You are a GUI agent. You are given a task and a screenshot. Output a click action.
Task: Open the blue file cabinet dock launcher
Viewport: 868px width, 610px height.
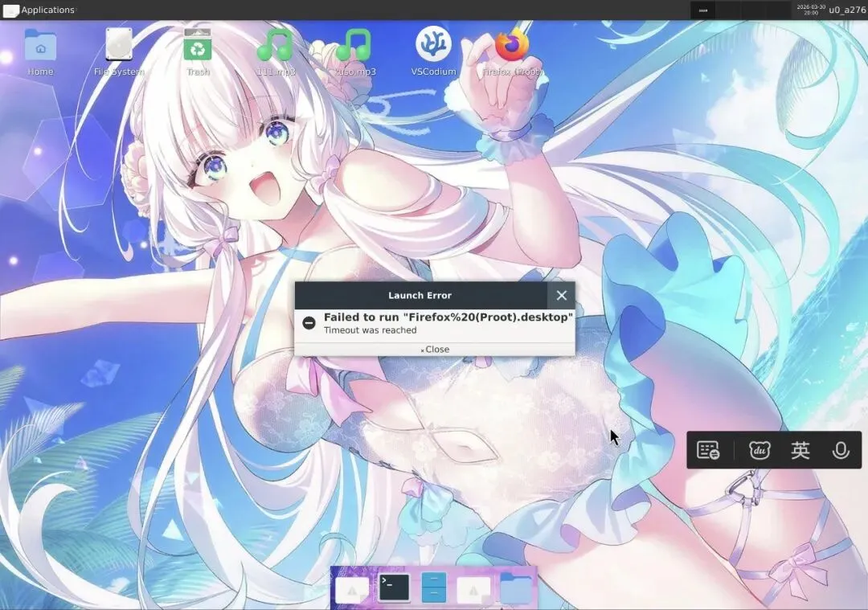(x=433, y=587)
